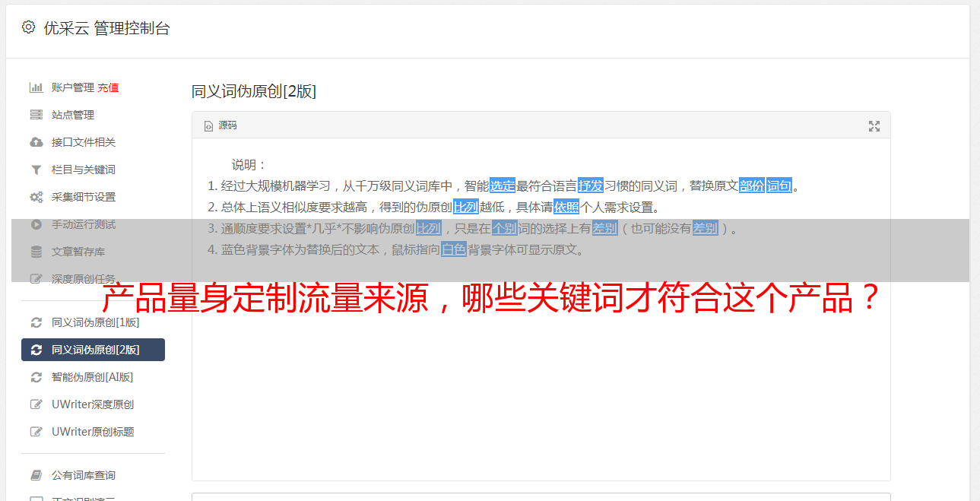Click the 源码 toolbar button label
980x501 pixels.
coord(227,125)
